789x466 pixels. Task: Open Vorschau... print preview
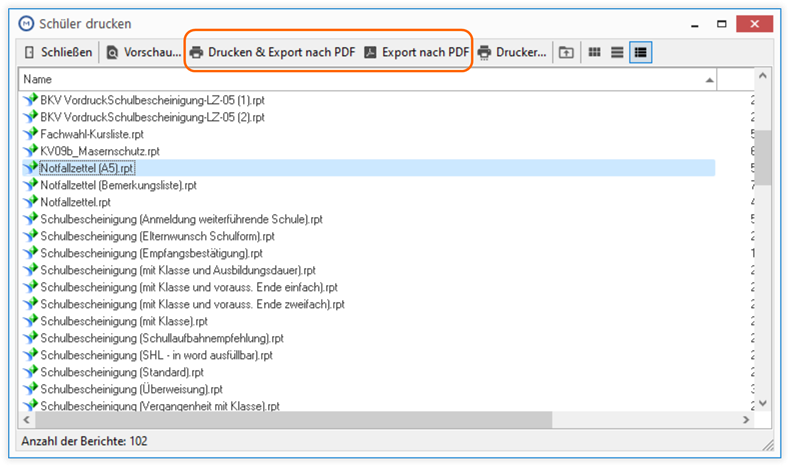[x=144, y=52]
